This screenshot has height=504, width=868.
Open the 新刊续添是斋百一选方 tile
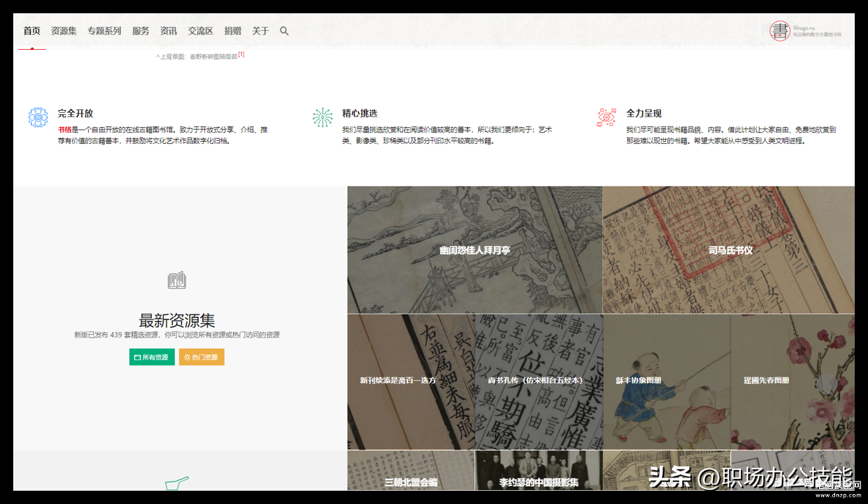coord(411,382)
